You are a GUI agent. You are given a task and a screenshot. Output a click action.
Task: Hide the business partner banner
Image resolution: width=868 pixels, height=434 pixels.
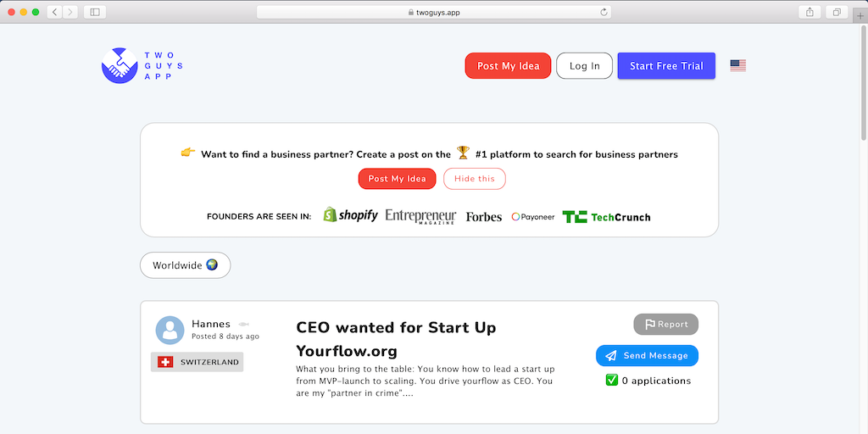[x=474, y=179]
